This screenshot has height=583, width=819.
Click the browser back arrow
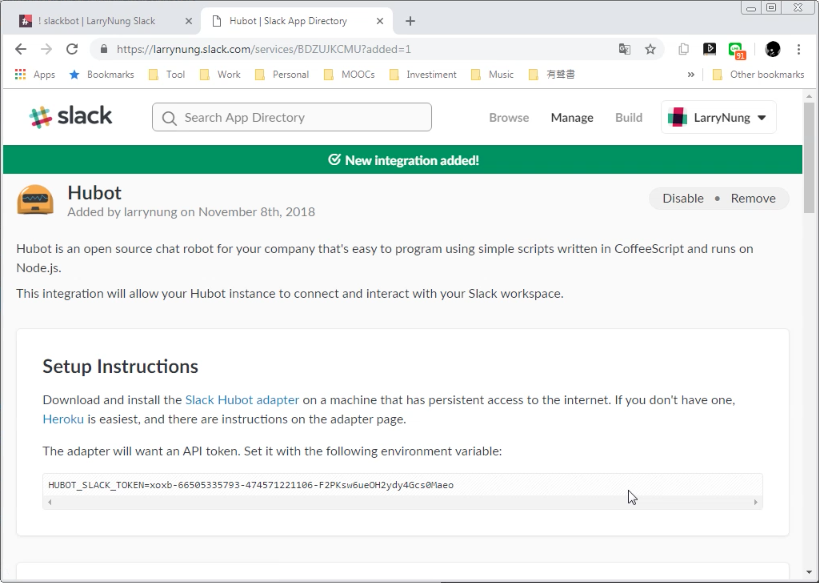click(21, 49)
